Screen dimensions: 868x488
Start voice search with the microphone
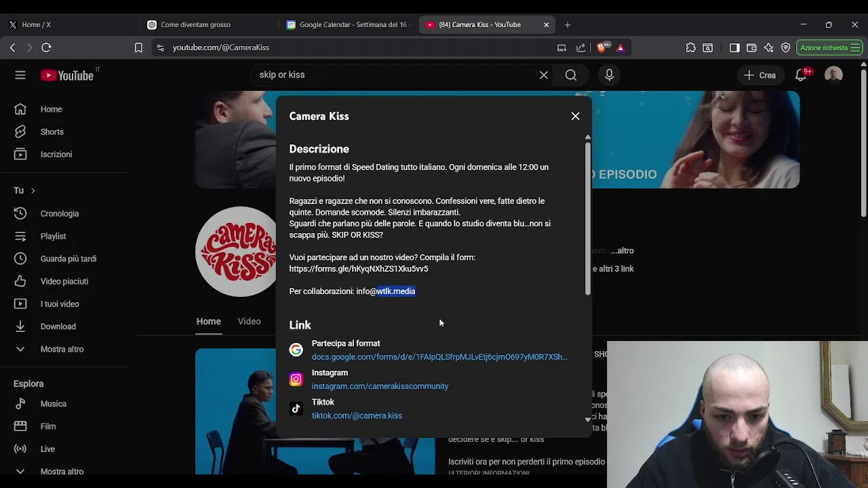609,75
